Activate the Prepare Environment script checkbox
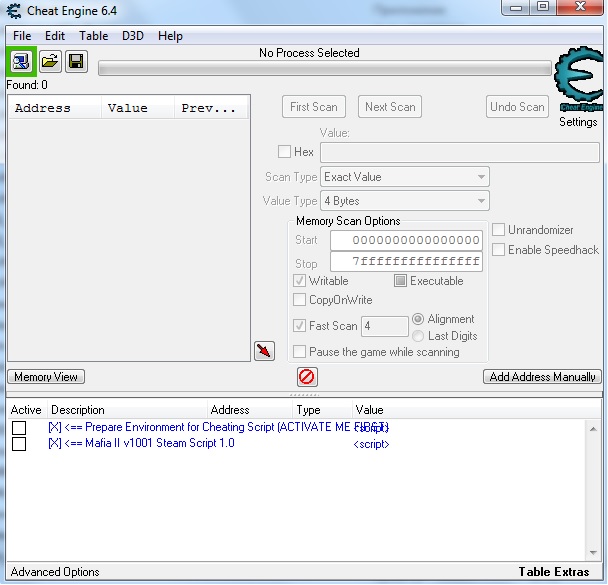 (19, 428)
